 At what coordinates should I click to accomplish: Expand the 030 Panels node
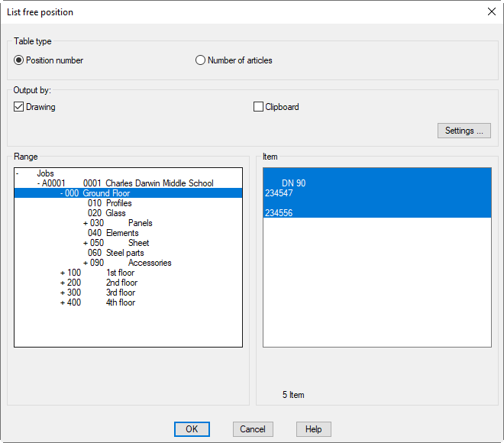click(x=85, y=223)
